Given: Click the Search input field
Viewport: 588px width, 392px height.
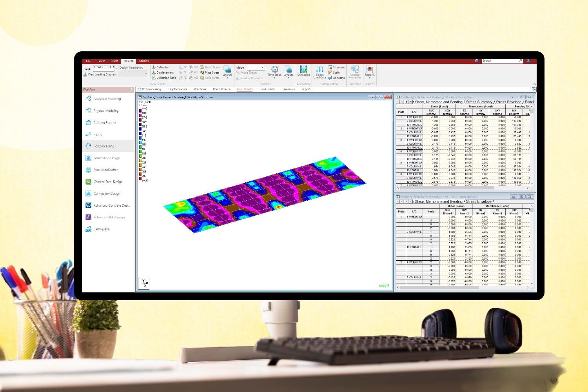Looking at the screenshot, I should [x=500, y=61].
